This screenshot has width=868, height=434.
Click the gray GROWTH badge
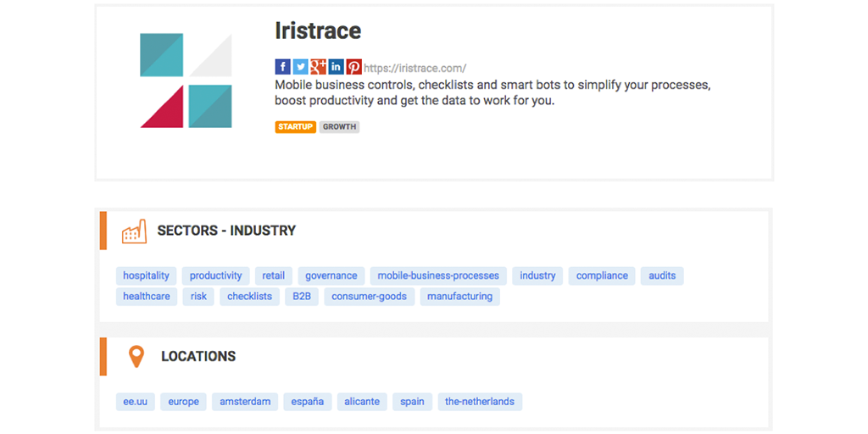(339, 127)
